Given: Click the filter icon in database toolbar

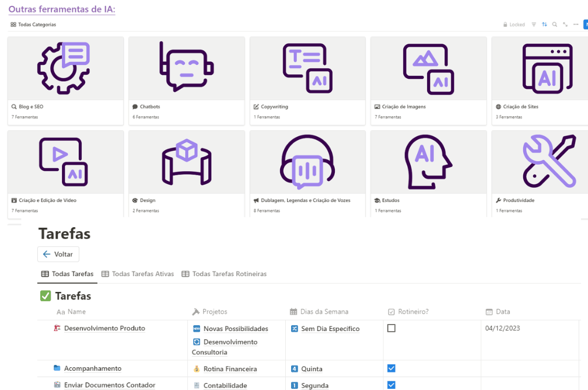Looking at the screenshot, I should [x=534, y=25].
